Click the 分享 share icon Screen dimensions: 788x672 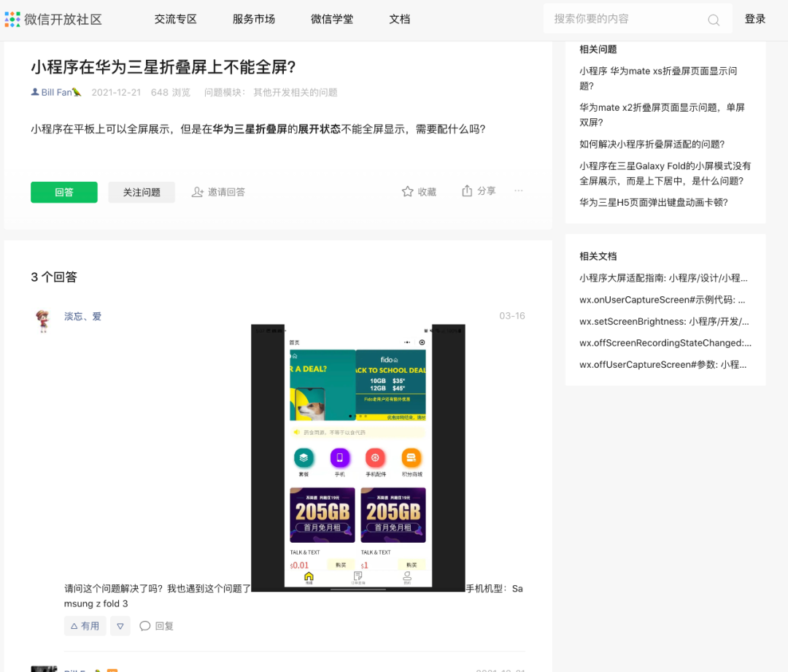tap(467, 191)
